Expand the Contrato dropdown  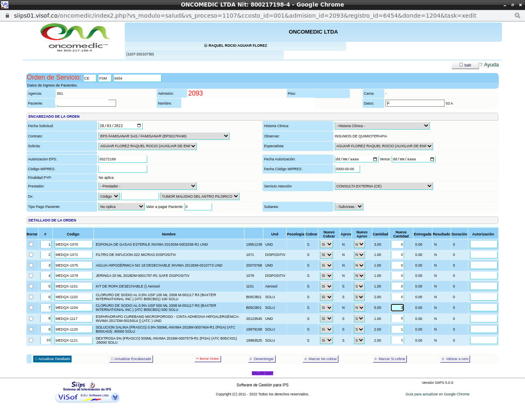[164, 136]
